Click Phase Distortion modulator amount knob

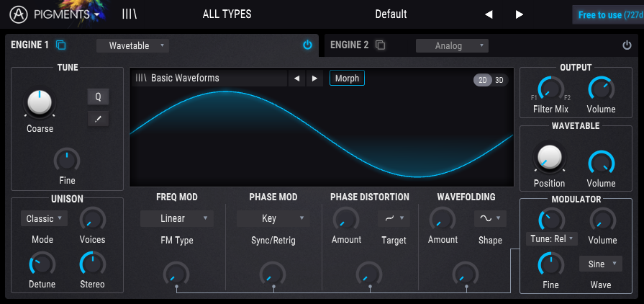tap(369, 274)
